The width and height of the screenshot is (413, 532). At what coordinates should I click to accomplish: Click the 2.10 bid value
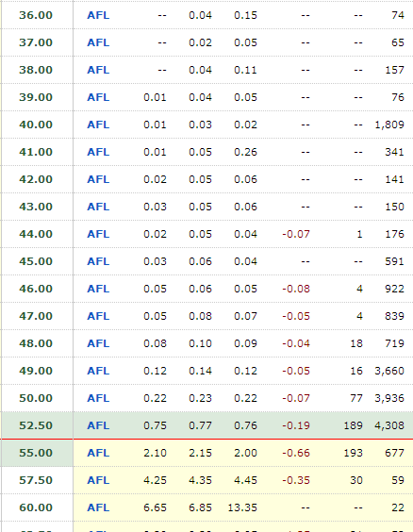(x=155, y=453)
